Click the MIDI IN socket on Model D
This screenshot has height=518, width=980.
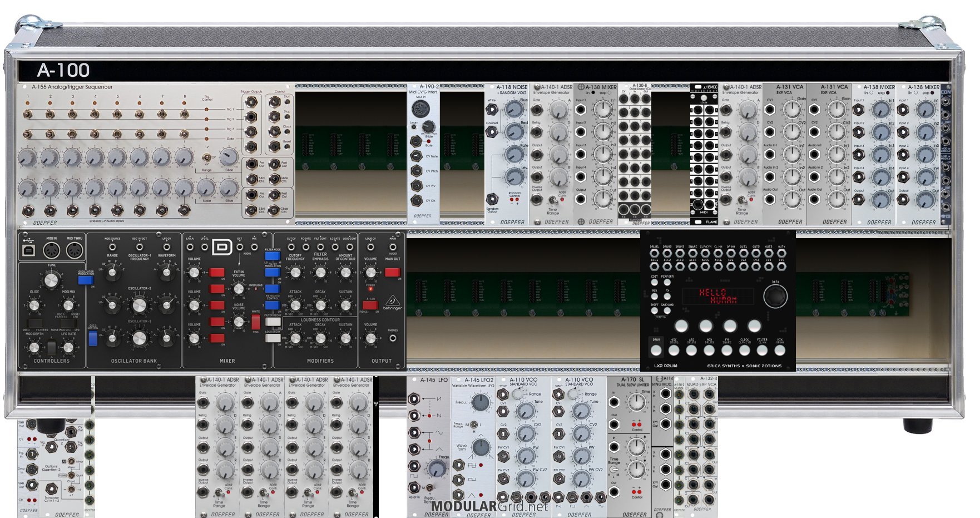point(52,250)
